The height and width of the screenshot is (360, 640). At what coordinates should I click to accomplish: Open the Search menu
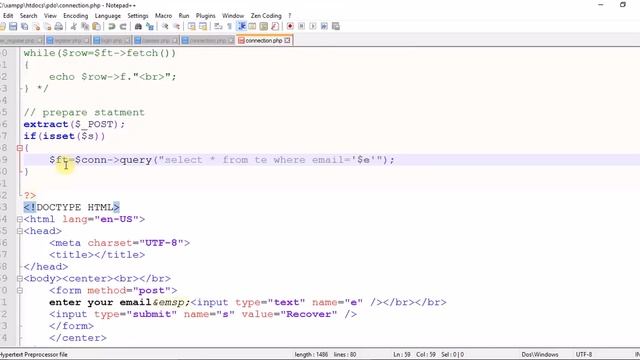coord(29,16)
